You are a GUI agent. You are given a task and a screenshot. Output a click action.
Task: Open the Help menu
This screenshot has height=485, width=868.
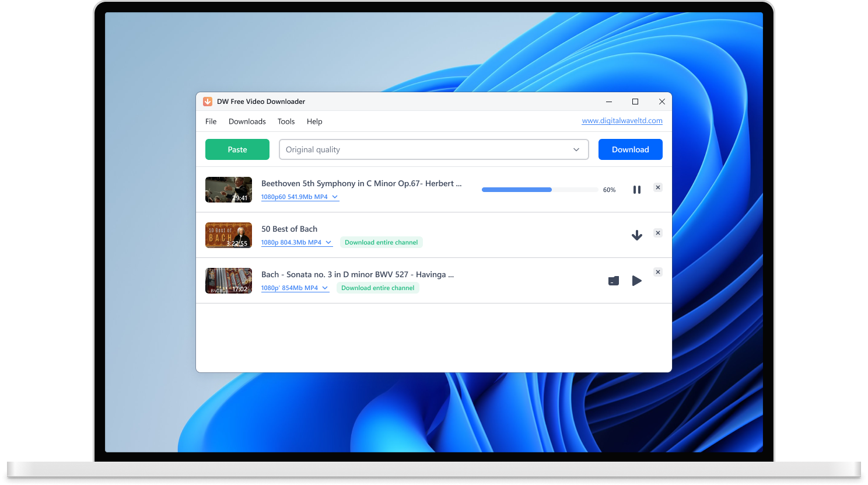pyautogui.click(x=314, y=121)
